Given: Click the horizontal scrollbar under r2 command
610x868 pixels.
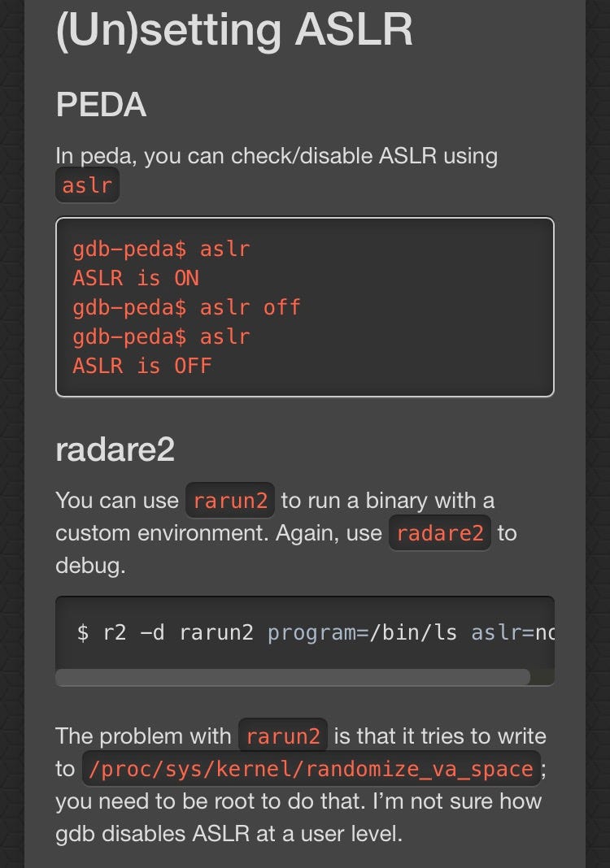Looking at the screenshot, I should [x=293, y=677].
